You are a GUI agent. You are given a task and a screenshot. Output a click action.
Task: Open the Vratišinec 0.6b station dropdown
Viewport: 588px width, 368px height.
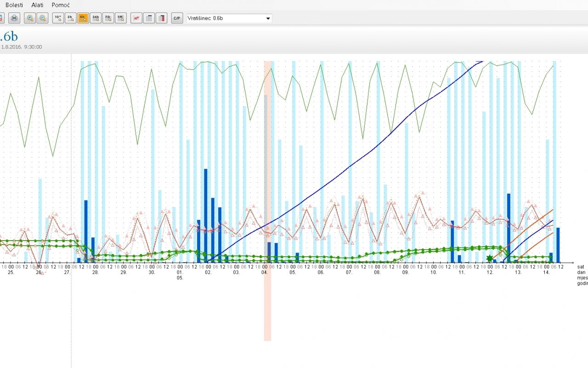(x=229, y=18)
